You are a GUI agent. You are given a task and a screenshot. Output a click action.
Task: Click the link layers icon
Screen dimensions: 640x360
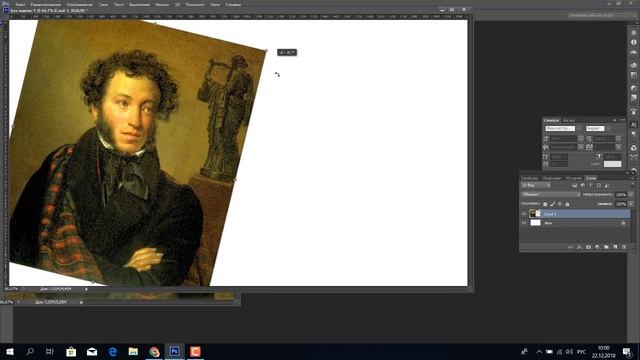(570, 247)
